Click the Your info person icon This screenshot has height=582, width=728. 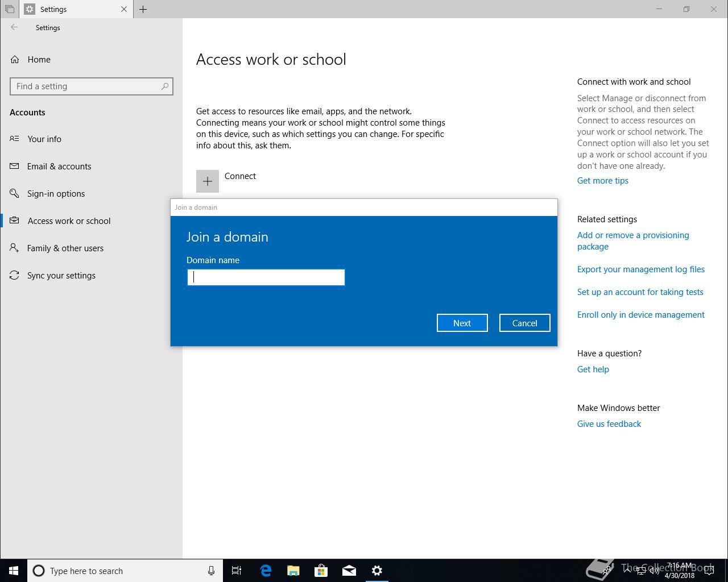(15, 139)
